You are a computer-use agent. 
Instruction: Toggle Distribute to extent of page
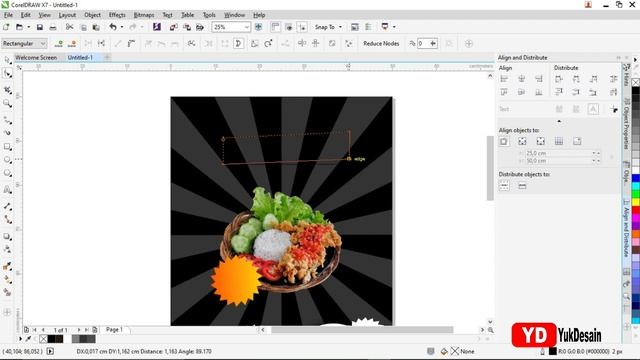(522, 186)
